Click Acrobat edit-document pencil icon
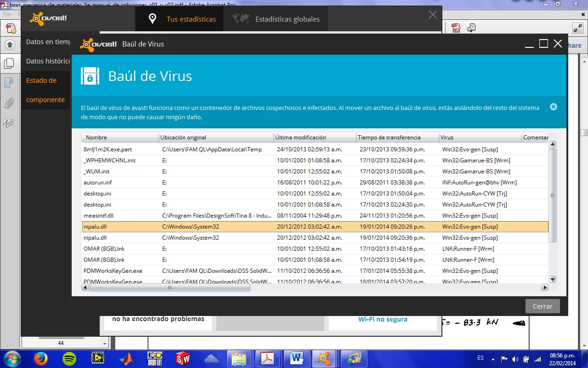The image size is (588, 368). (x=456, y=28)
